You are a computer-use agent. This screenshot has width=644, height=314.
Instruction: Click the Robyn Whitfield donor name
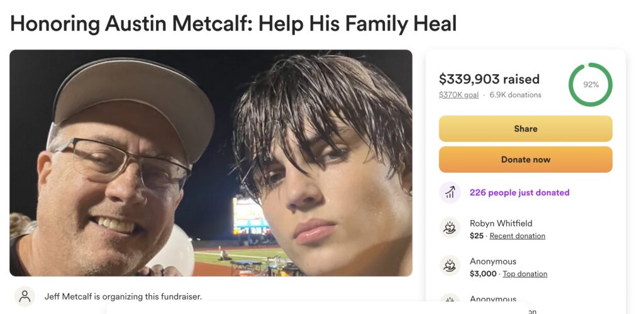click(x=501, y=224)
